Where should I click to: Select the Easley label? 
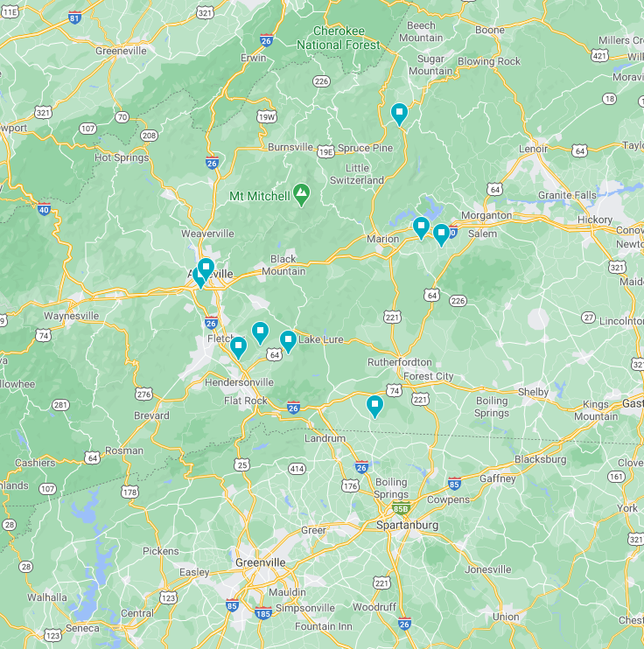coord(194,572)
